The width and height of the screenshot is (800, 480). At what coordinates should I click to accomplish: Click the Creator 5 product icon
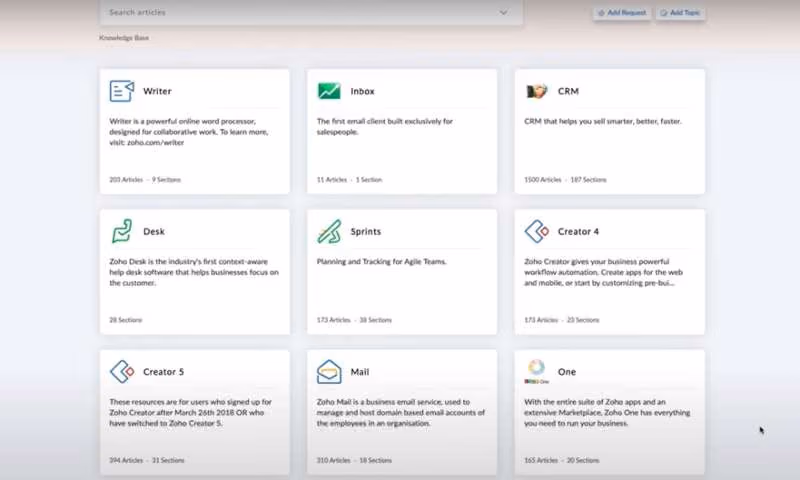(122, 371)
